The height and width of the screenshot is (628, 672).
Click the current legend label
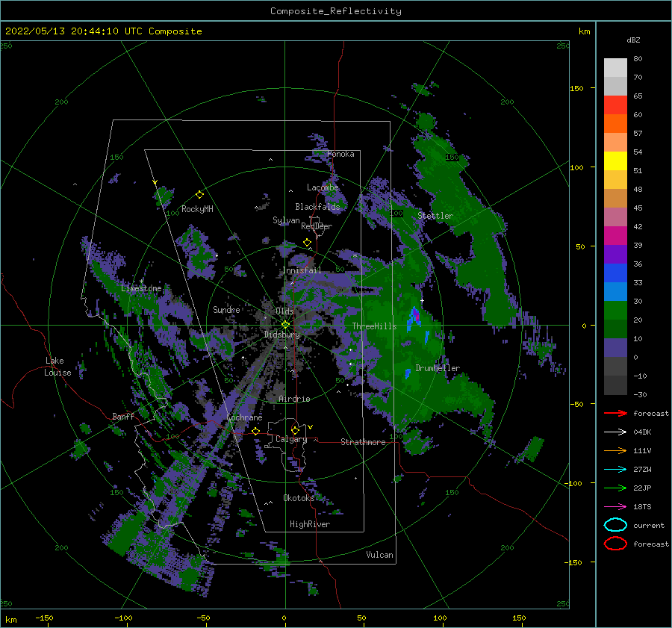point(649,526)
